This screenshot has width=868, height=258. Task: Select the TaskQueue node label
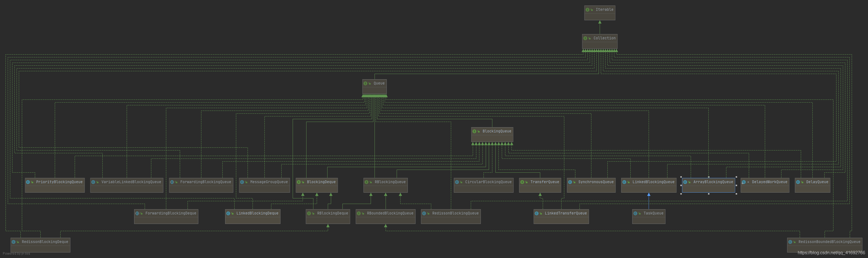coord(653,213)
